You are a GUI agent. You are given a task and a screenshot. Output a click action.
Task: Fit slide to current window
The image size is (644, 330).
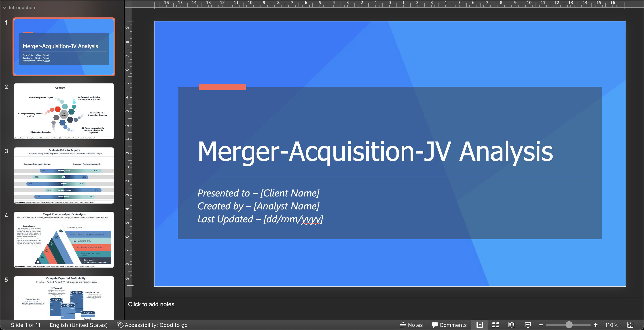pos(630,325)
